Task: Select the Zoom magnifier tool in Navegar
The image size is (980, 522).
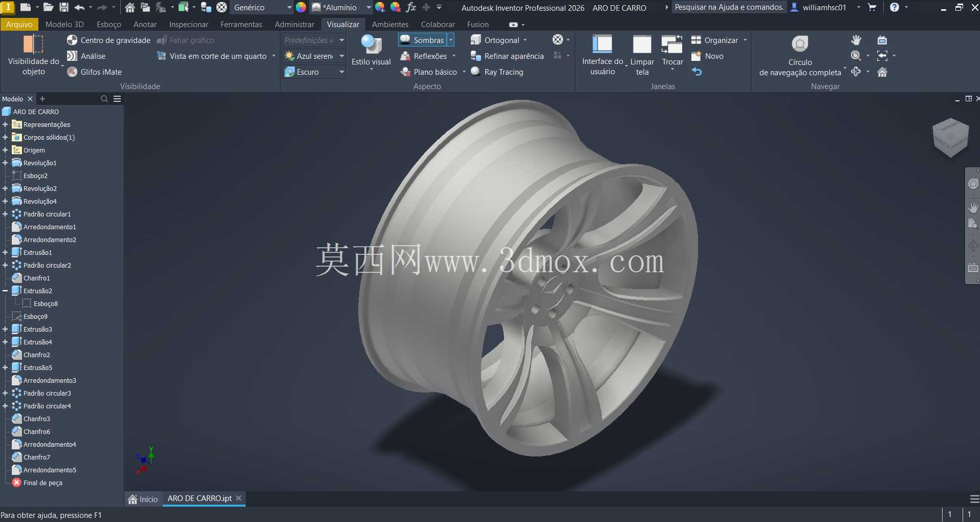Action: point(856,56)
